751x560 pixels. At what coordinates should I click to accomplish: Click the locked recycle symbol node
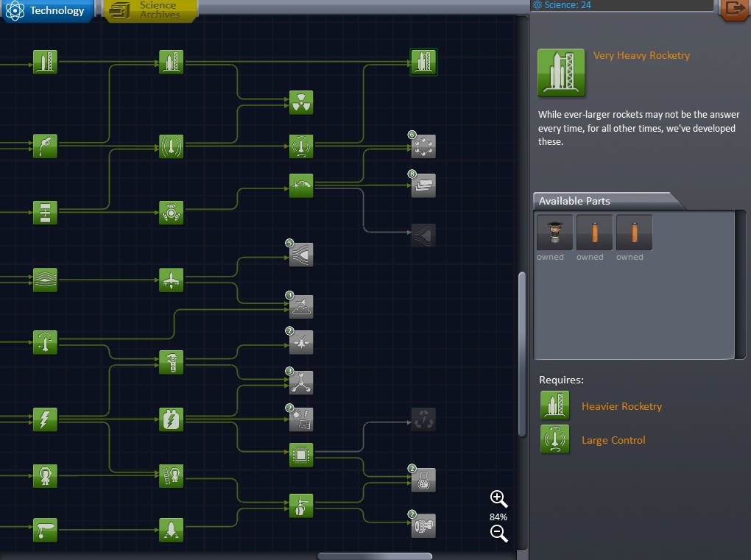pyautogui.click(x=423, y=420)
